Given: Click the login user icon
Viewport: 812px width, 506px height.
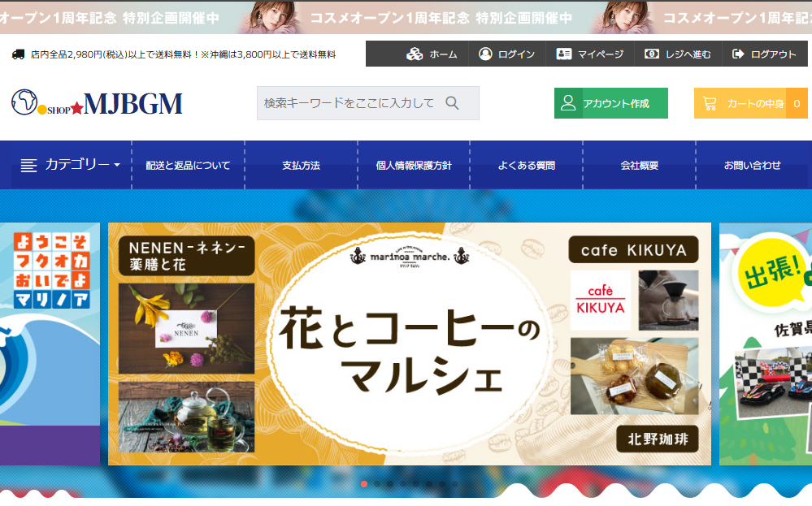Looking at the screenshot, I should (485, 54).
